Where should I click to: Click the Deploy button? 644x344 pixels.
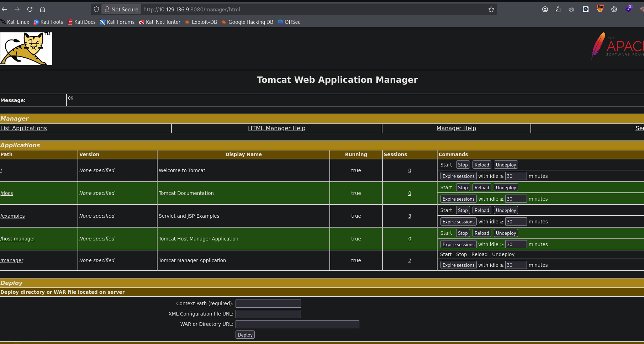pos(245,335)
